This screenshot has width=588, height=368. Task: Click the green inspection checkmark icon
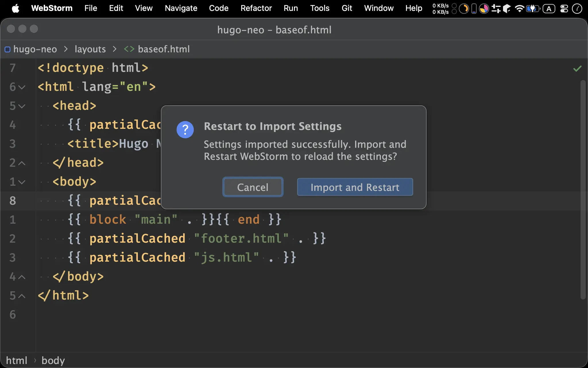tap(577, 68)
